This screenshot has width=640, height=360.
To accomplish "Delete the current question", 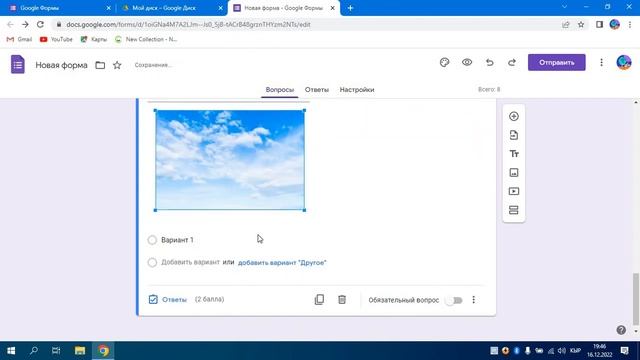I will click(x=342, y=300).
